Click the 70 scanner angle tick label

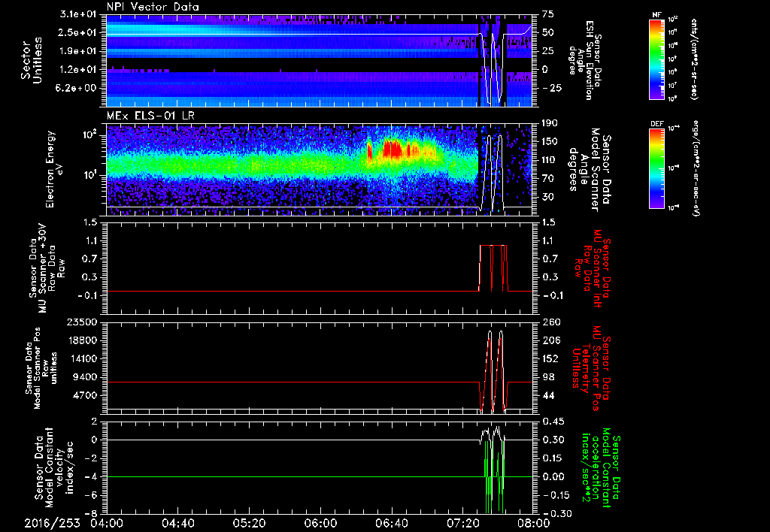(x=549, y=179)
